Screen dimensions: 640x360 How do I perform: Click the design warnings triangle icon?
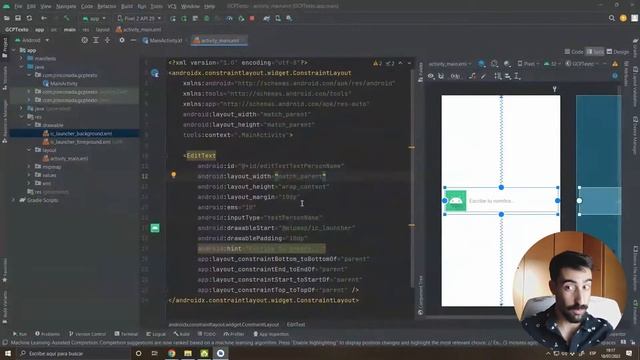[615, 64]
